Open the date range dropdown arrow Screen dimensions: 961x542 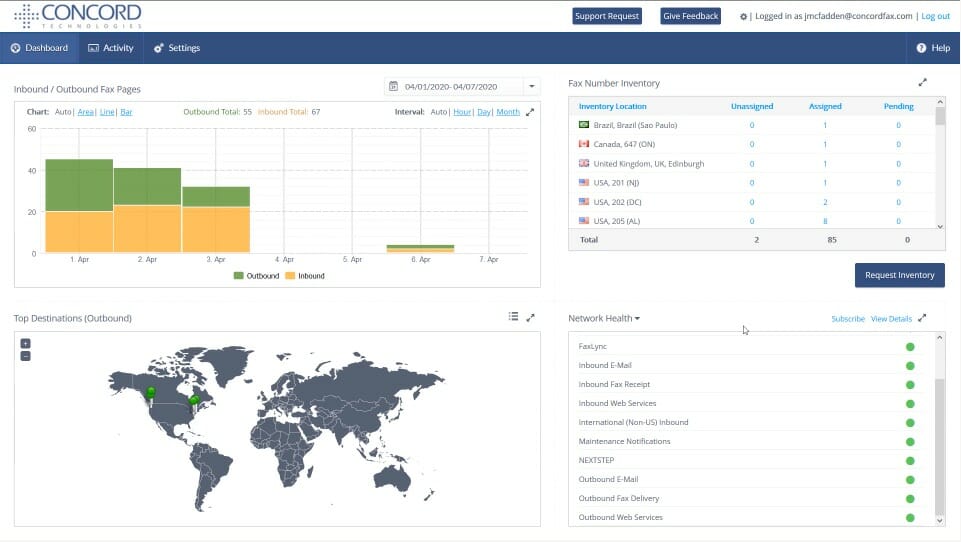(532, 87)
